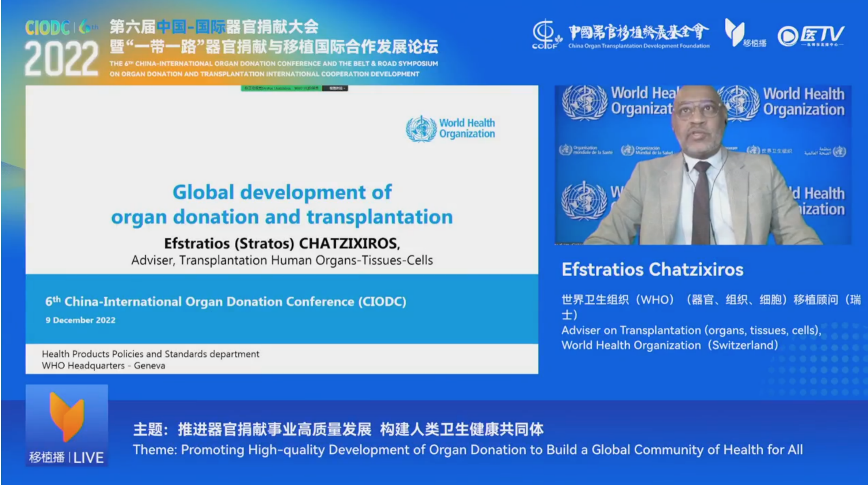Click the second Chinese title line 暨“一带一路”器官捐献与移植国际合作发展论坛
This screenshot has width=868, height=485.
tap(274, 47)
